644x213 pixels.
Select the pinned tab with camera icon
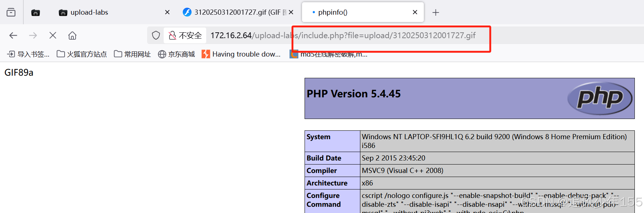point(36,12)
